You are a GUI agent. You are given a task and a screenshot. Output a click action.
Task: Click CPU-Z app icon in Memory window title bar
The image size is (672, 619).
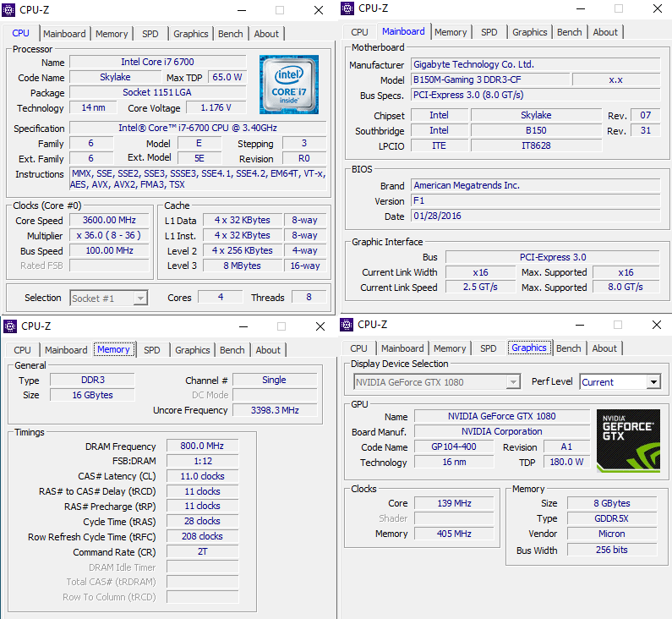[x=10, y=326]
